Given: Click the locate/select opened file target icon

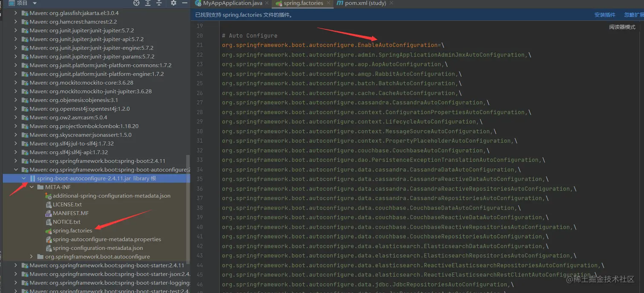Looking at the screenshot, I should [136, 3].
